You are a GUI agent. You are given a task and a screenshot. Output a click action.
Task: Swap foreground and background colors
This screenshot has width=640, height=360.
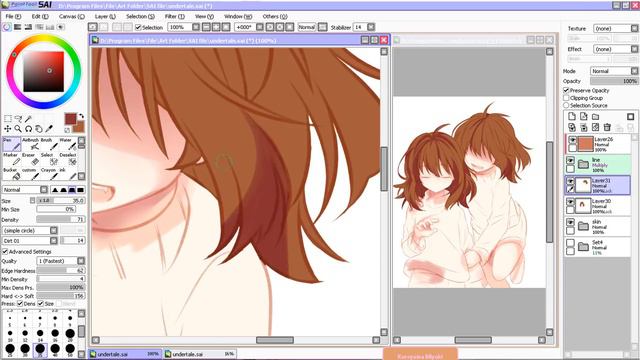tap(81, 116)
